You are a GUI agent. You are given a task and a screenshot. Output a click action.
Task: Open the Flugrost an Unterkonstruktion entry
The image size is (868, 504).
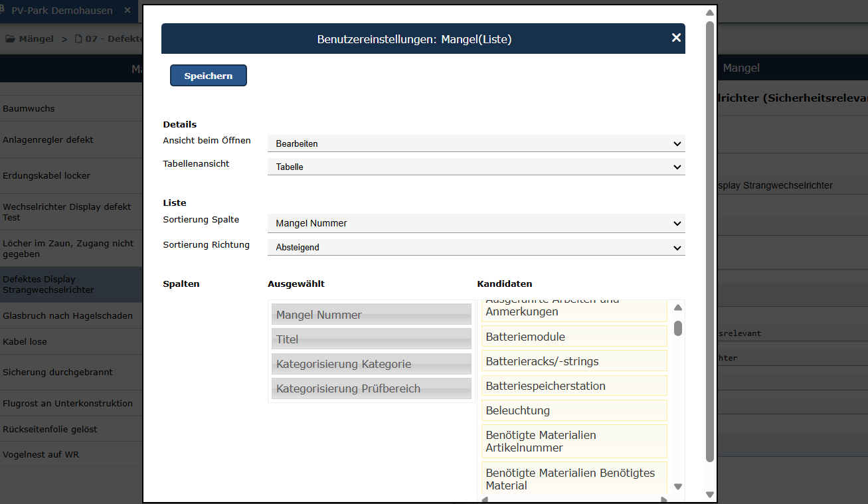[x=71, y=403]
